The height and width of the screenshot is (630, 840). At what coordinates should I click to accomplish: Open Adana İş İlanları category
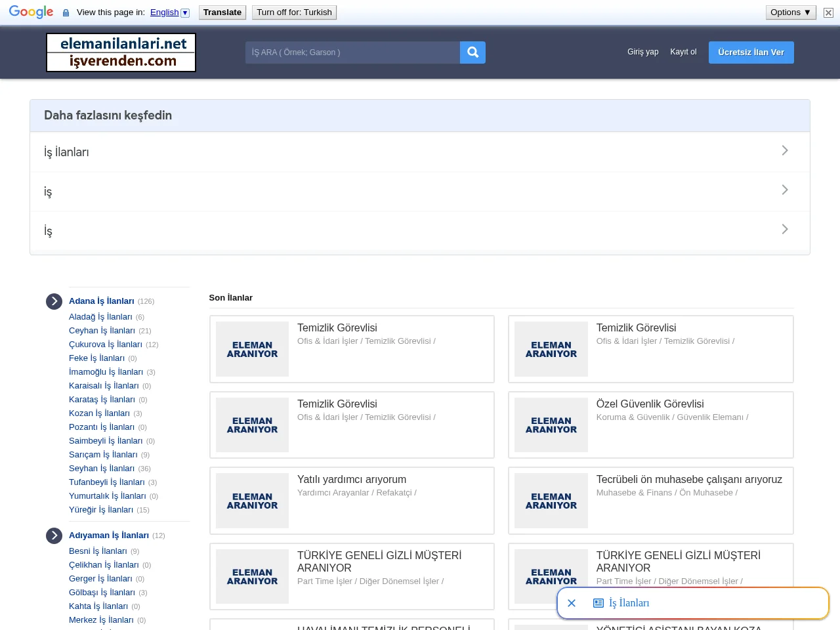(102, 301)
